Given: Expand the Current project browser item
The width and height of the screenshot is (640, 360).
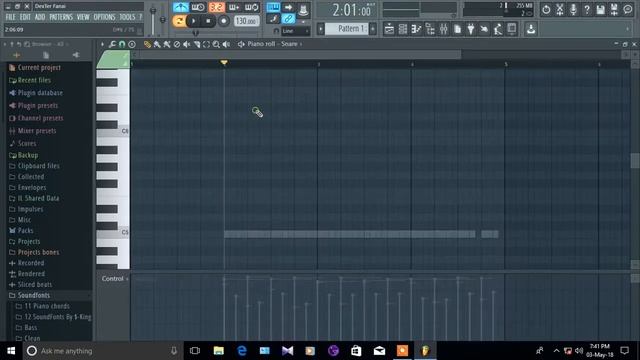Looking at the screenshot, I should point(39,68).
